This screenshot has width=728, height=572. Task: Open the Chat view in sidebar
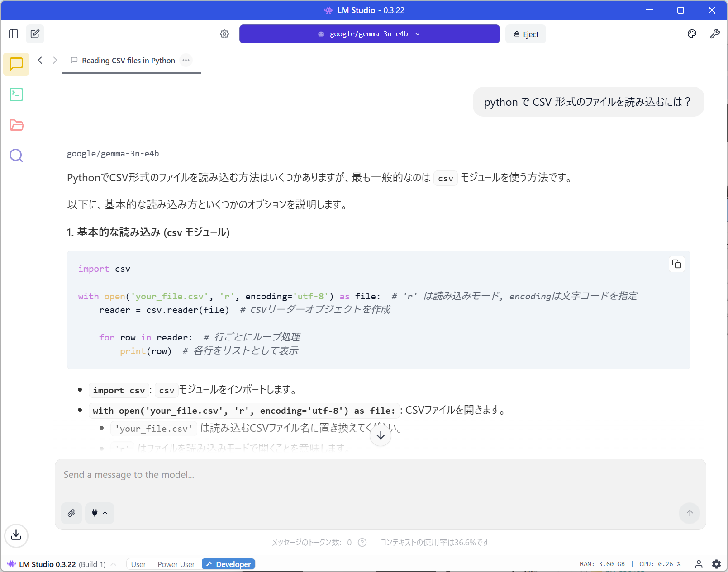[16, 64]
